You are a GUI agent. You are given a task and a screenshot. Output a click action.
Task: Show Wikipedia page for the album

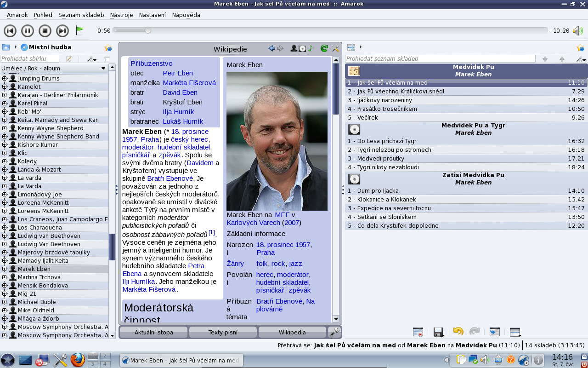pyautogui.click(x=302, y=48)
